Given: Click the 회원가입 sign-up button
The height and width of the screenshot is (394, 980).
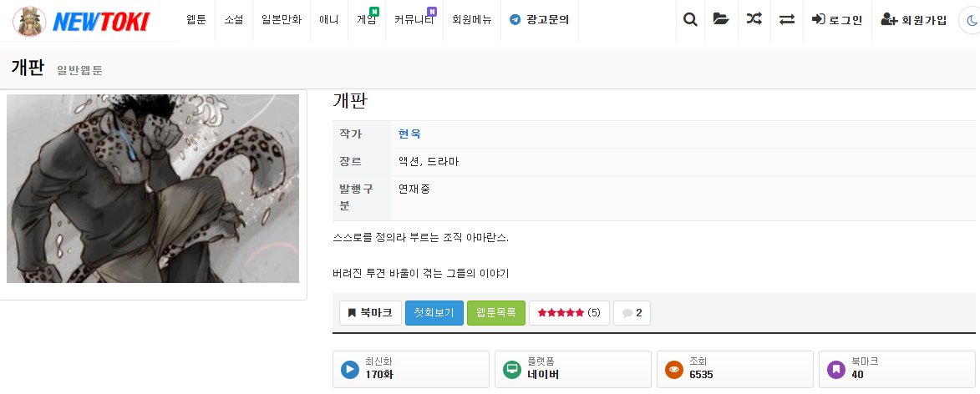Looking at the screenshot, I should [914, 20].
